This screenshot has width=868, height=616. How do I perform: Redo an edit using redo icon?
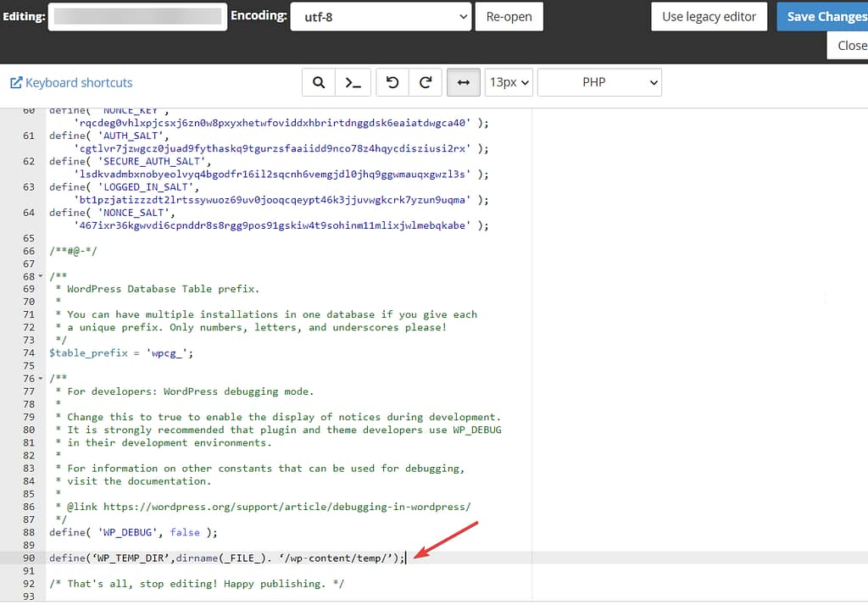[x=426, y=82]
